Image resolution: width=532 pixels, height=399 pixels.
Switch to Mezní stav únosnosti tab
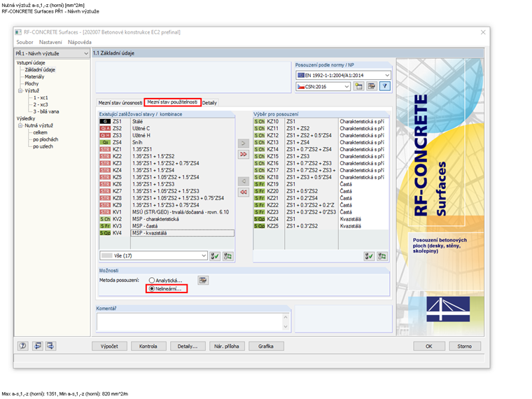[120, 102]
